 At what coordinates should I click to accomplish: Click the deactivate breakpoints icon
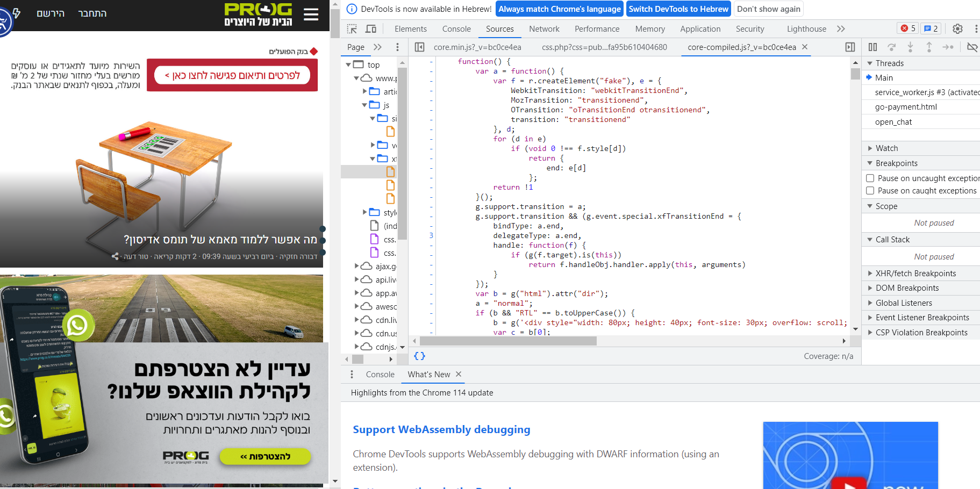pos(971,47)
